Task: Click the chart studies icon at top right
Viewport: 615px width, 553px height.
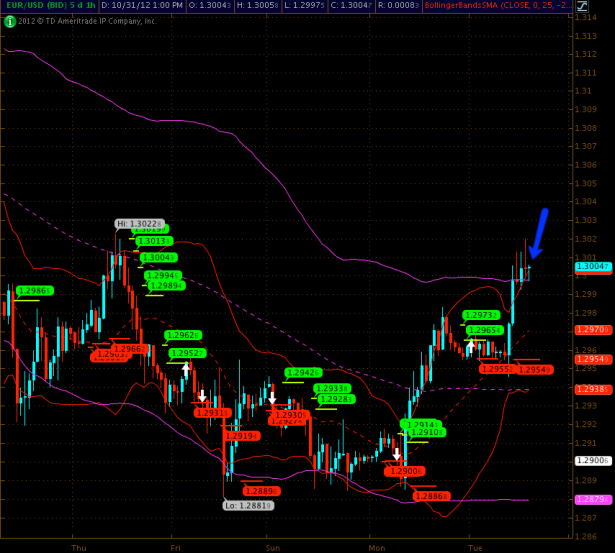Action: tap(607, 6)
